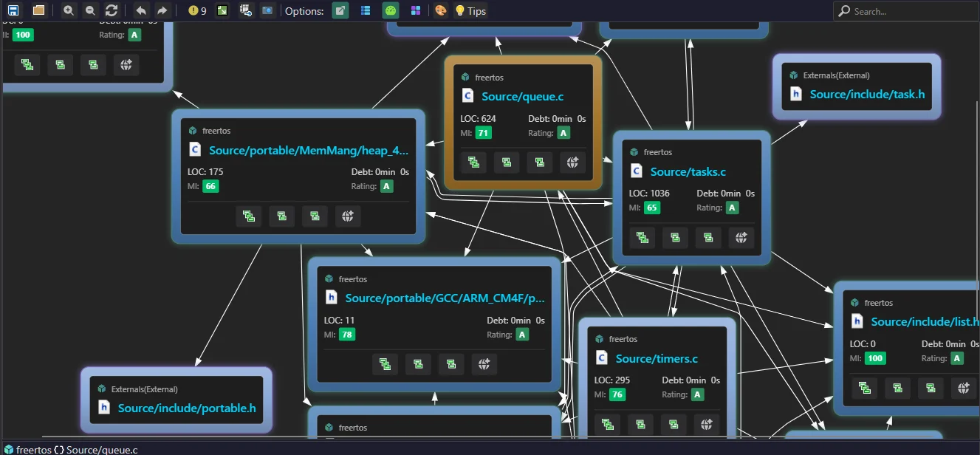
Task: Click the Rating A badge on queue.c
Action: click(563, 133)
